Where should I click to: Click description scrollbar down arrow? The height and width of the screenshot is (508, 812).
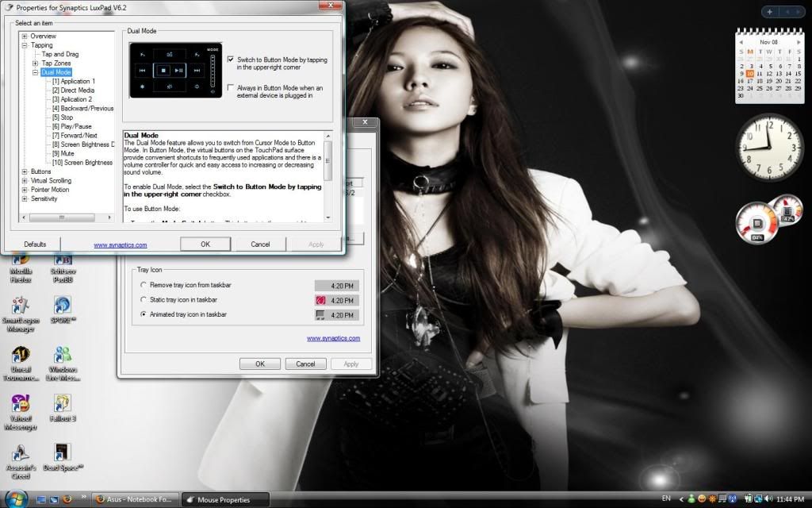pyautogui.click(x=327, y=217)
